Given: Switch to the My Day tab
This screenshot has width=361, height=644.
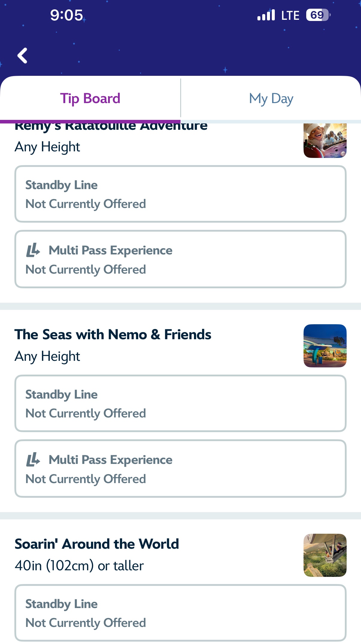Looking at the screenshot, I should coord(271,99).
